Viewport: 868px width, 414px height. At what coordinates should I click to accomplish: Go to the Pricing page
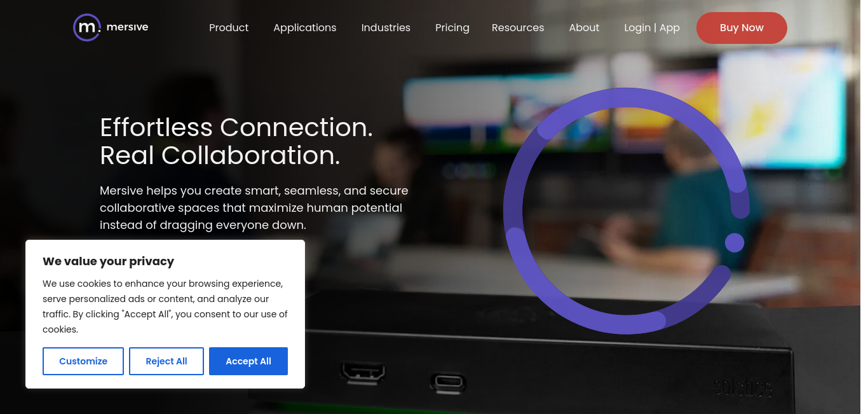[x=452, y=28]
